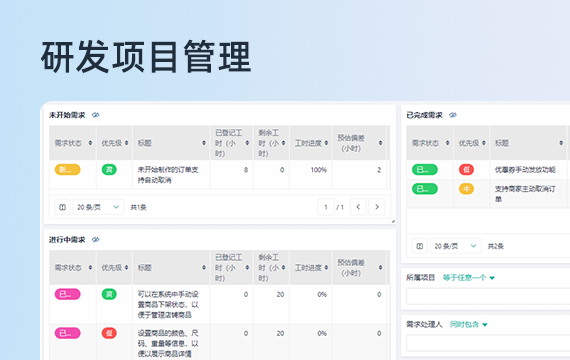Sort 进行中需求 table by 剩余工时
The width and height of the screenshot is (570, 360).
click(284, 268)
